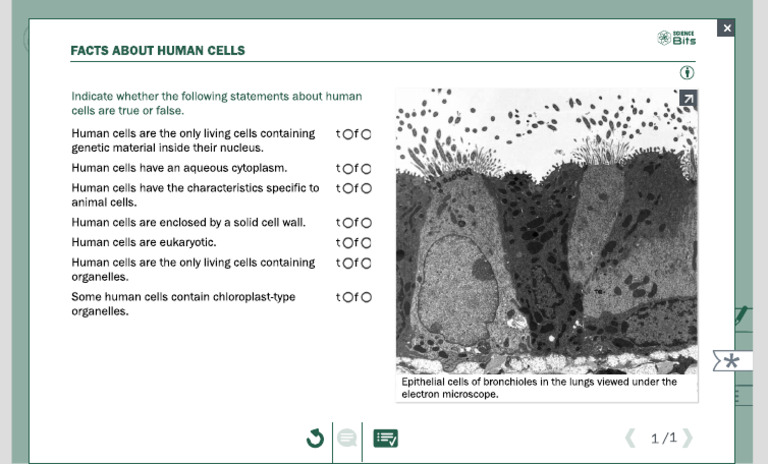Click the pencil icon behind the dialog
Viewport: 768px width, 464px height.
click(742, 315)
